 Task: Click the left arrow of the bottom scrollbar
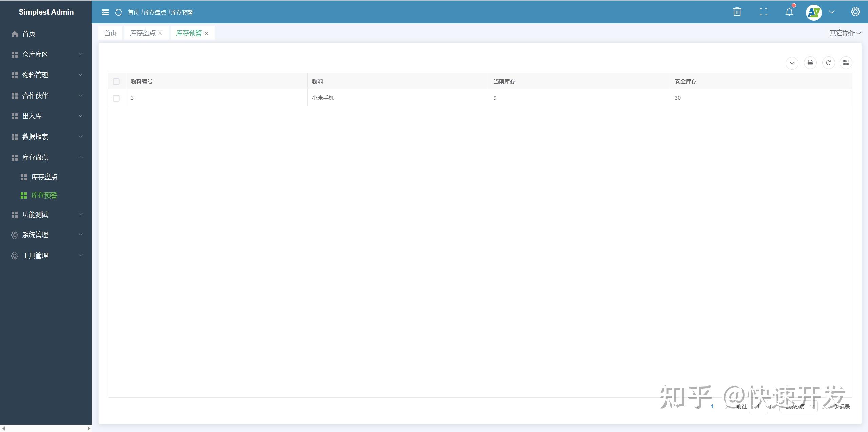tap(4, 428)
